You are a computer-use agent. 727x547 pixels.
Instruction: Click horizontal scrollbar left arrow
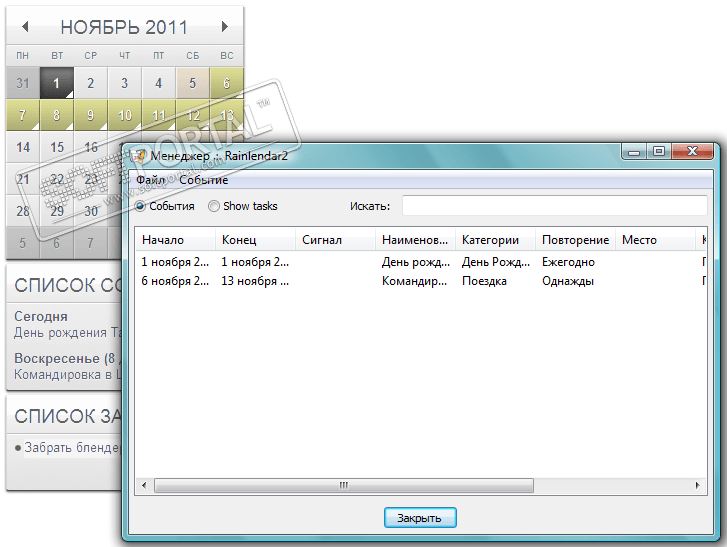(x=144, y=485)
